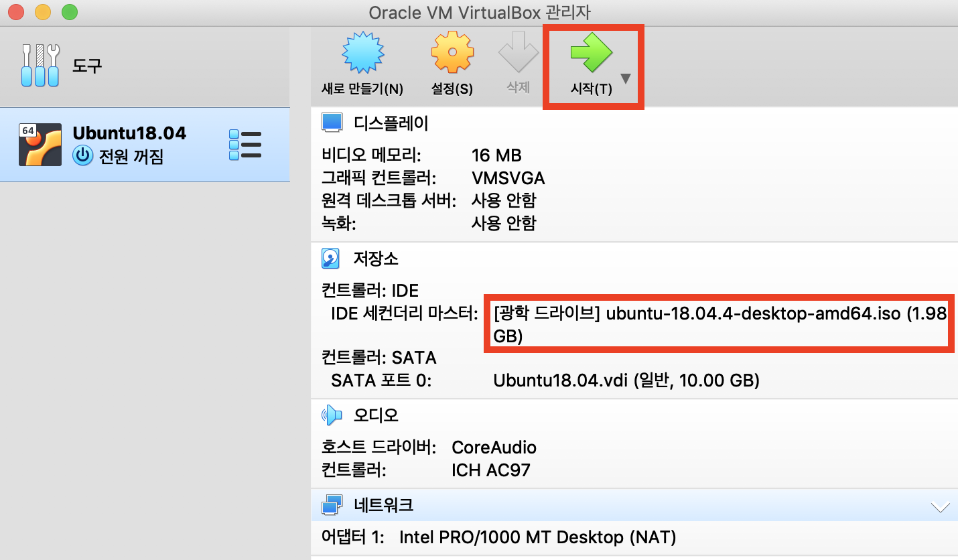
Task: Click the Ubuntu18.04.vdi disk entry
Action: click(x=626, y=380)
